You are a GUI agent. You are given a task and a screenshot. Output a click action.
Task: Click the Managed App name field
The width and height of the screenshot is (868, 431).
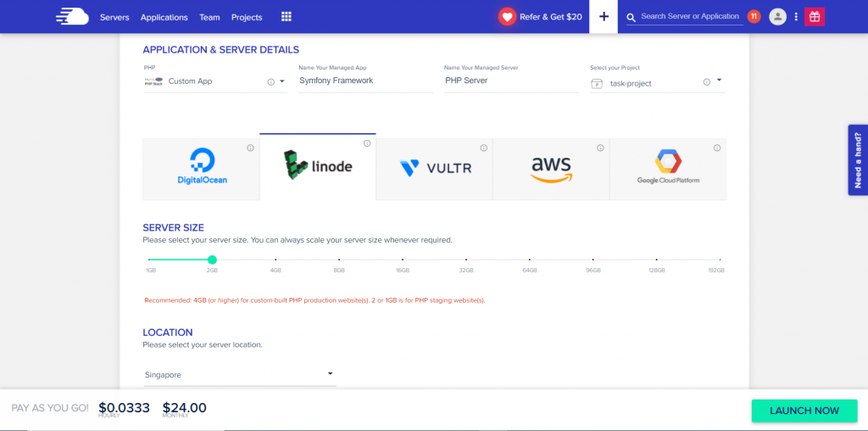coord(365,81)
